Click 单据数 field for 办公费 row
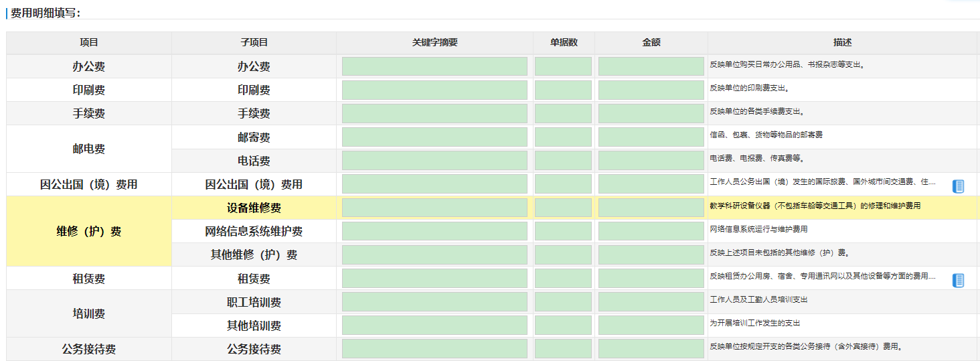 [x=563, y=66]
